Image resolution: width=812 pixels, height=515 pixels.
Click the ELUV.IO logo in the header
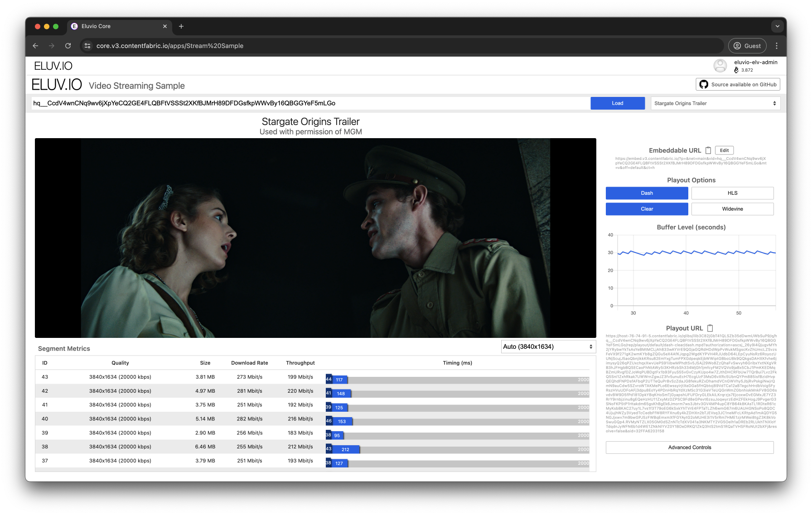[53, 66]
